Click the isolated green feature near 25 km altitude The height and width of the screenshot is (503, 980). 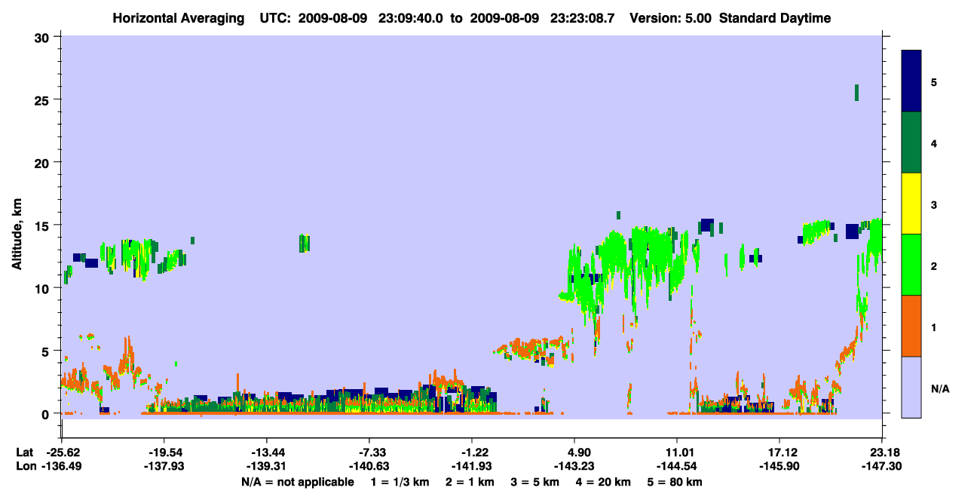point(856,93)
